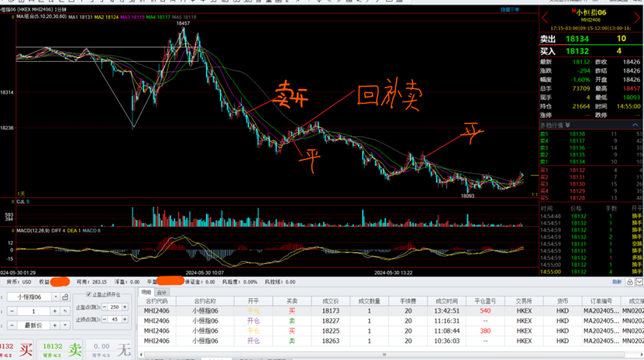Click the trade table horizontal scrollbar thumb

click(x=384, y=355)
